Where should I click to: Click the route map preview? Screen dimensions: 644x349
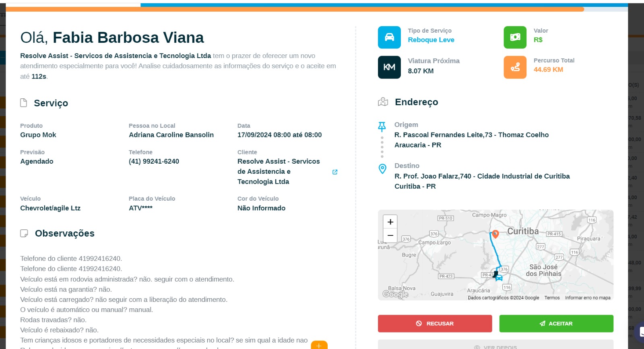[495, 255]
